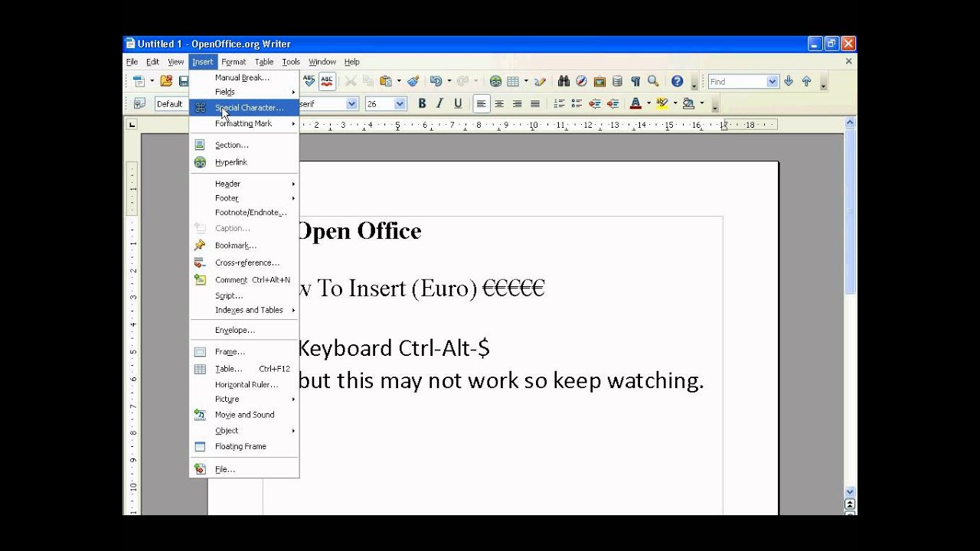Open the font name dropdown arrow

tap(352, 103)
